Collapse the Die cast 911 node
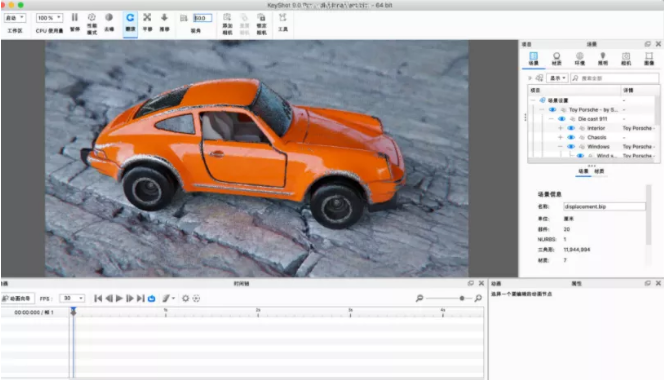Screen dimensions: 664x380 tap(551, 119)
